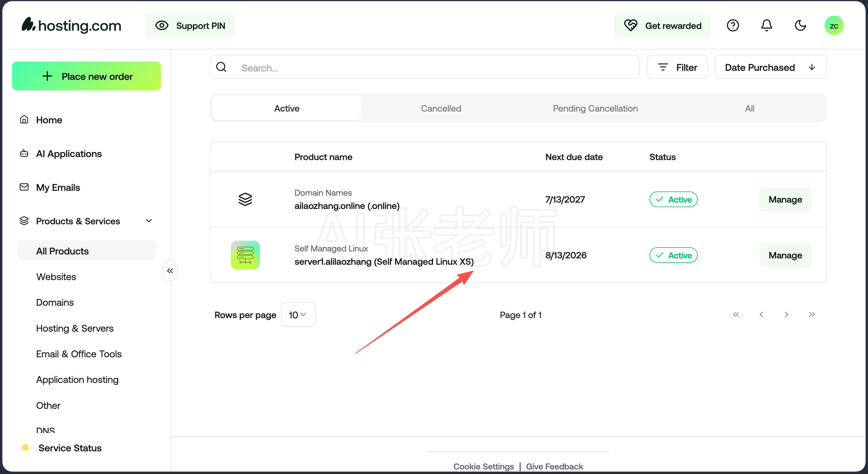The width and height of the screenshot is (868, 474).
Task: Open the Rows per page dropdown
Action: pos(298,314)
